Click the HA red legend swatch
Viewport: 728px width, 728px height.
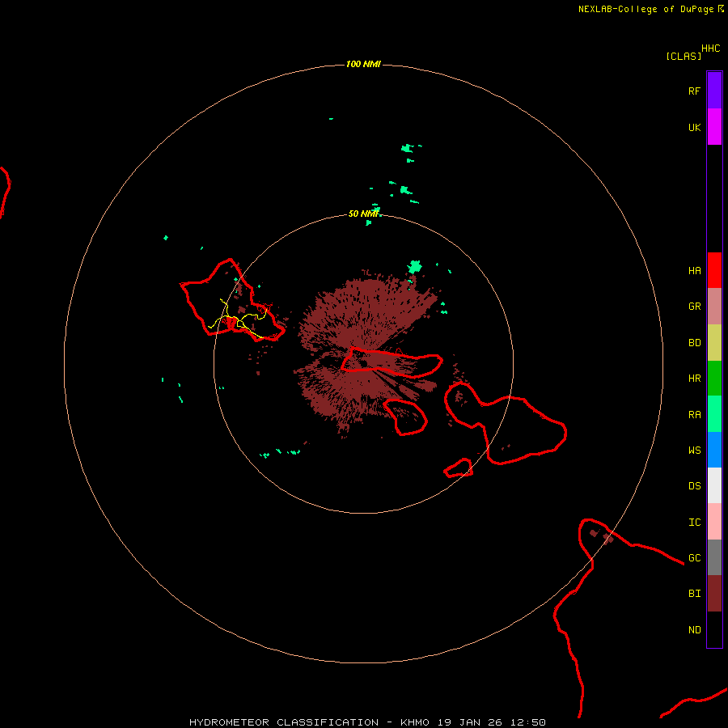(x=714, y=270)
